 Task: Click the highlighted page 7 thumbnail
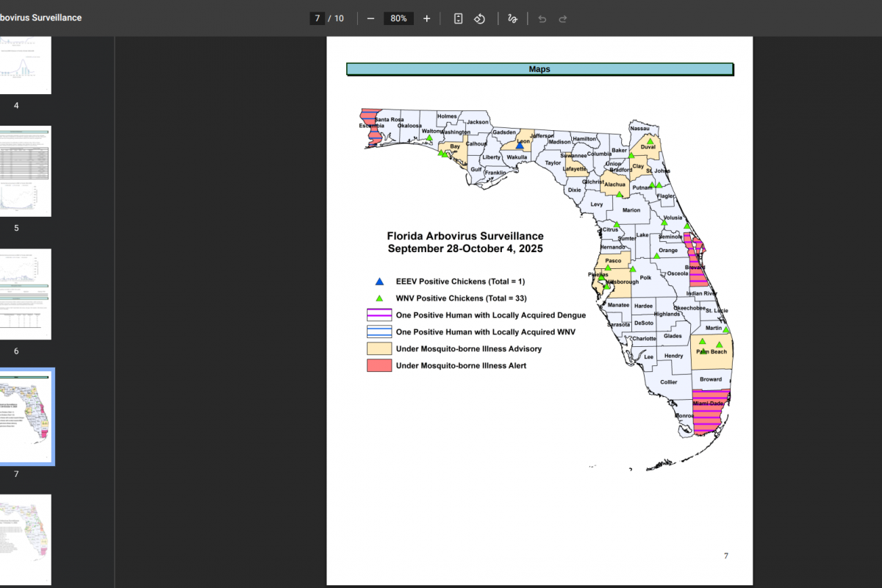pos(24,417)
